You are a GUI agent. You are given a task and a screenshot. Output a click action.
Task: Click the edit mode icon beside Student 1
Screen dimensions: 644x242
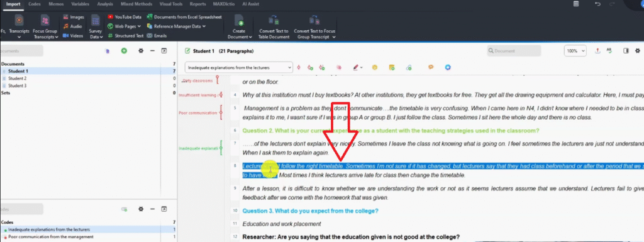187,51
